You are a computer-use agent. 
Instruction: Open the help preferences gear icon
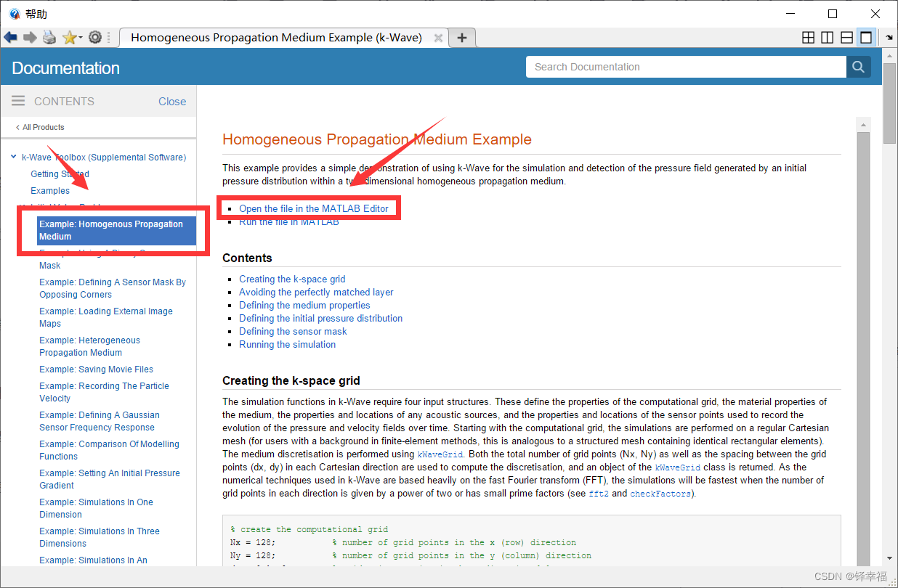[x=95, y=37]
